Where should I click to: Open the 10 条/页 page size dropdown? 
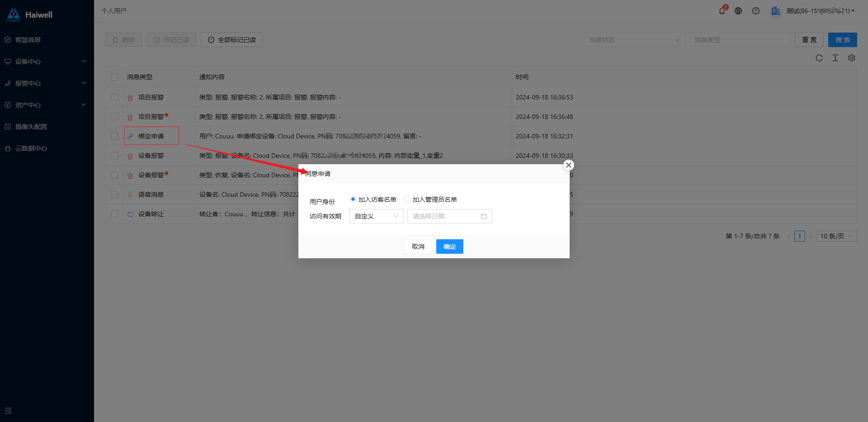[x=837, y=236]
